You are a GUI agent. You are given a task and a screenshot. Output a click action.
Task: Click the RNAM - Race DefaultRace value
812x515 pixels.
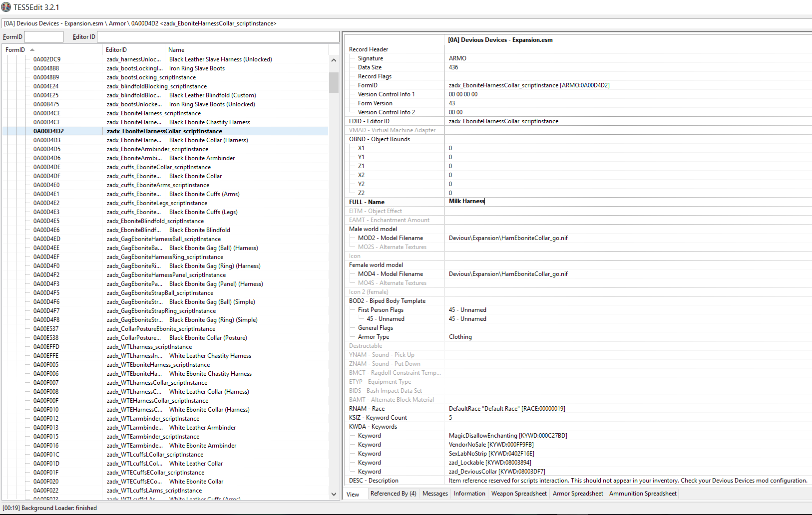coord(507,409)
